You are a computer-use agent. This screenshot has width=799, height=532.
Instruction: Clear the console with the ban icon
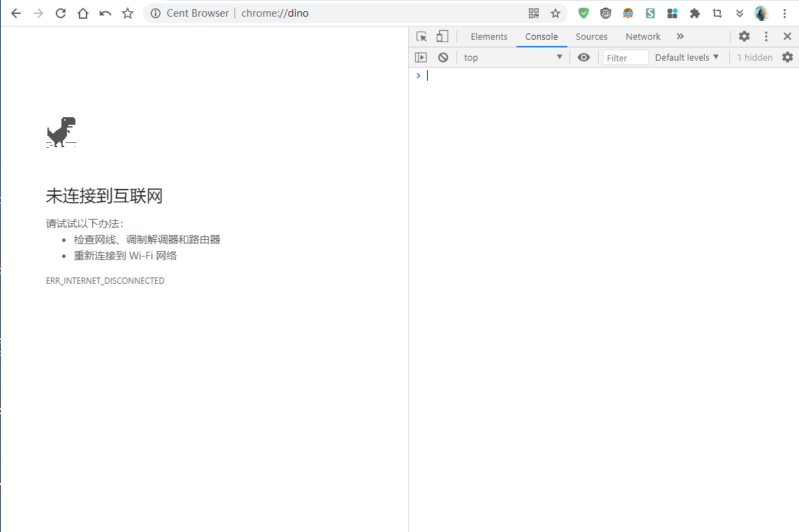click(443, 57)
